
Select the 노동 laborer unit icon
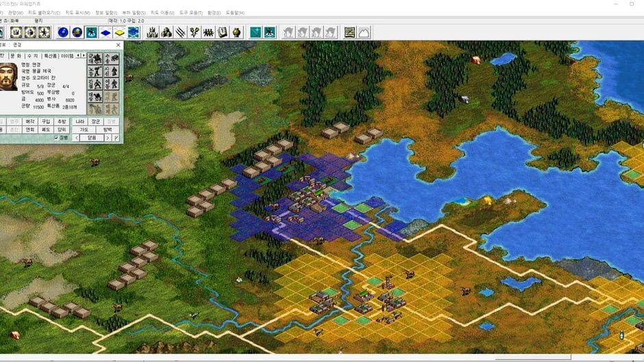click(x=95, y=71)
